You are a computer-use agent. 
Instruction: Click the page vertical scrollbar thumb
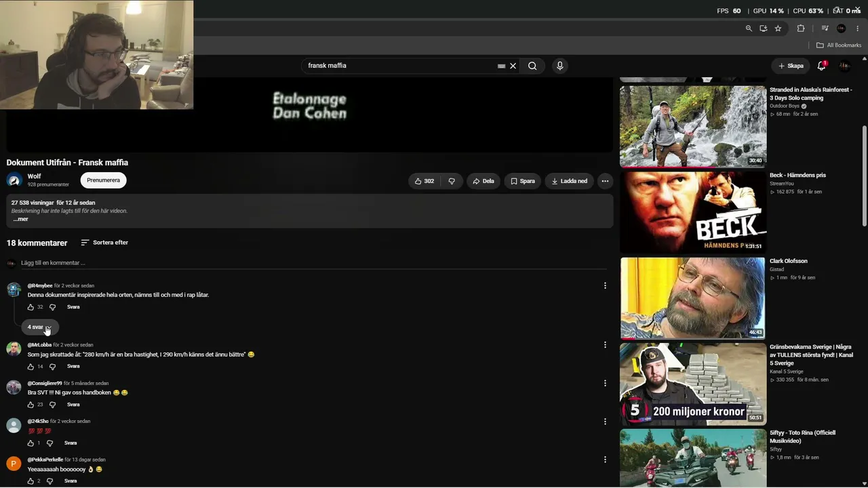[x=864, y=176]
